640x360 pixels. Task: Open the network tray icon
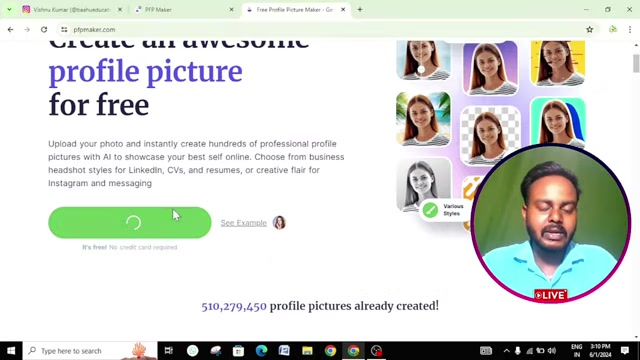pos(529,351)
